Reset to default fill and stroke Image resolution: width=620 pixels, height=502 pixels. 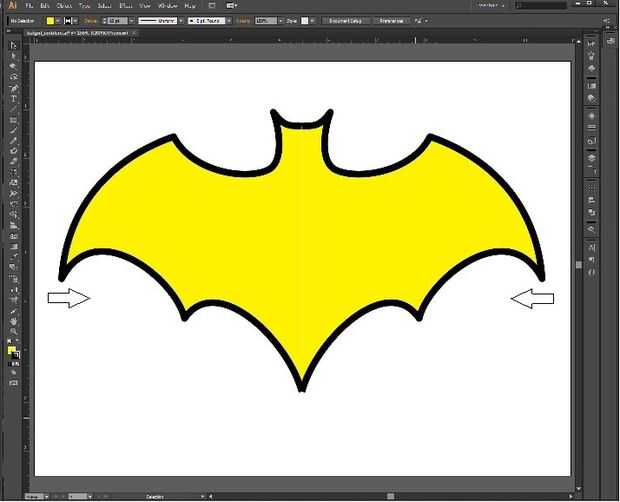click(x=9, y=343)
